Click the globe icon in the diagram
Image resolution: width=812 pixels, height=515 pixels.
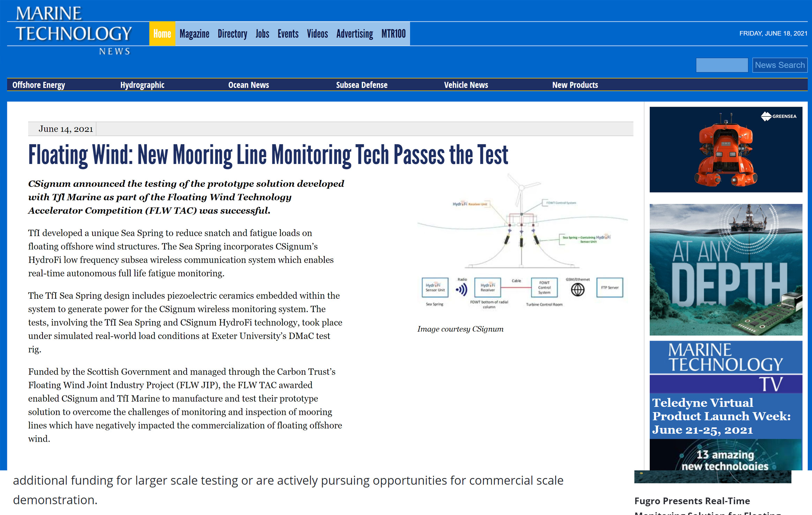[x=578, y=289]
